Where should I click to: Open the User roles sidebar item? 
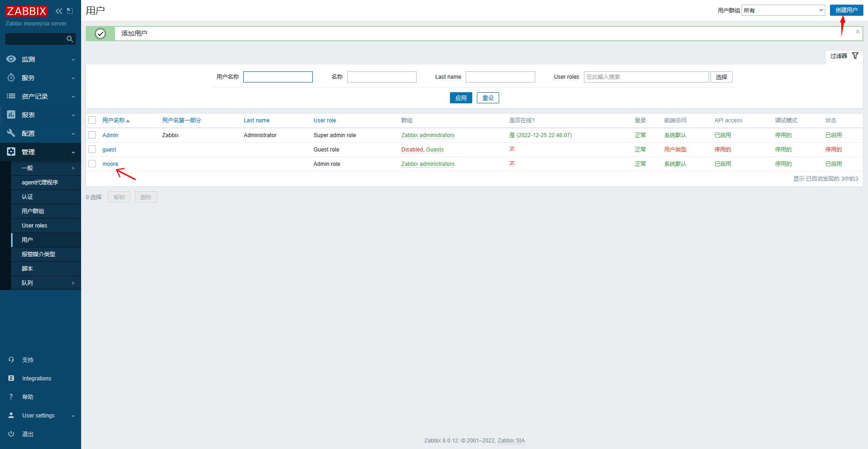[46, 226]
